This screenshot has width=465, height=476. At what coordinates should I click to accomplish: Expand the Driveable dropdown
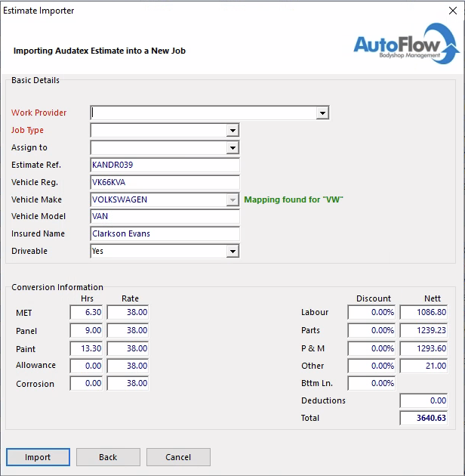click(232, 252)
